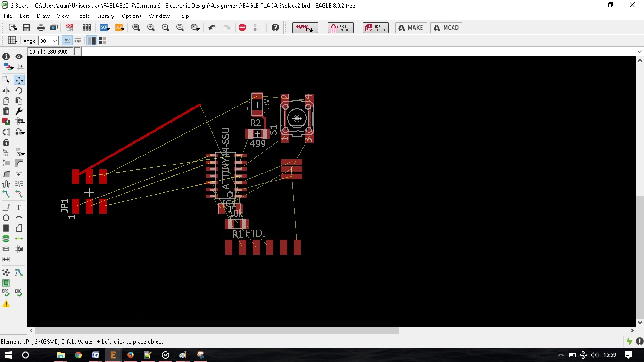Image resolution: width=644 pixels, height=362 pixels.
Task: Open the Edit menu
Action: (25, 16)
